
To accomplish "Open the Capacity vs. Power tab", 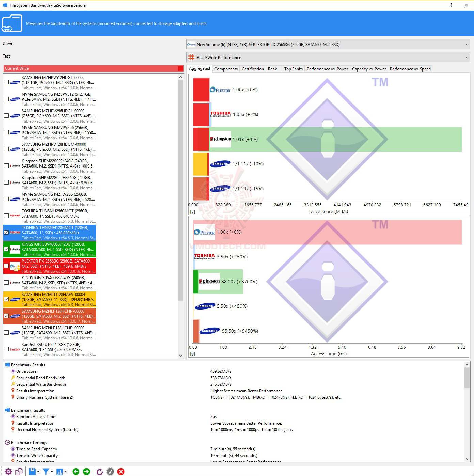I will 369,69.
